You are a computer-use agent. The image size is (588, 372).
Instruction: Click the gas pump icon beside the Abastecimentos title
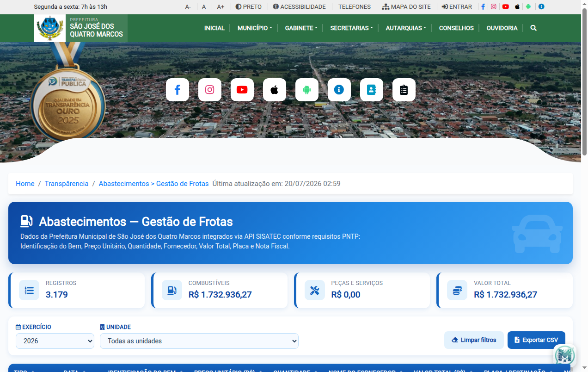pos(26,221)
